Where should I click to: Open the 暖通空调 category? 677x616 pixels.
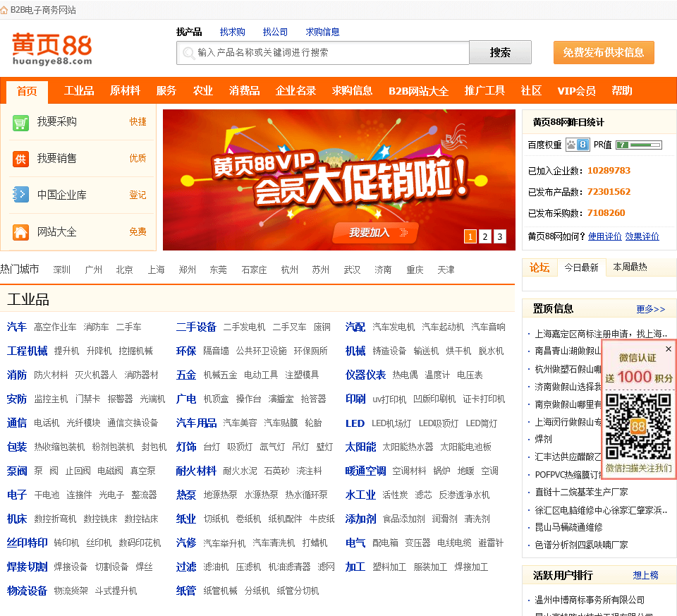(x=365, y=471)
